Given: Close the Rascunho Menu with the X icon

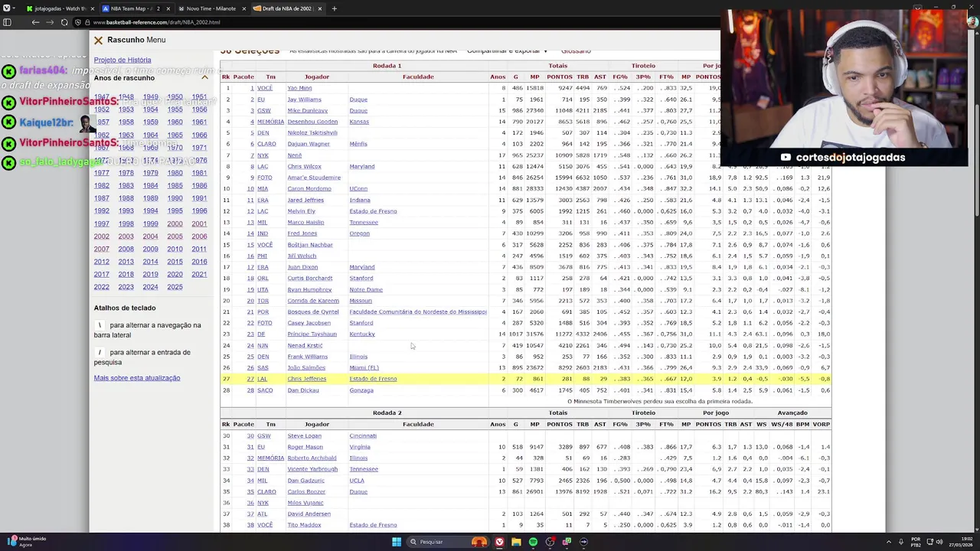Looking at the screenshot, I should [x=98, y=40].
